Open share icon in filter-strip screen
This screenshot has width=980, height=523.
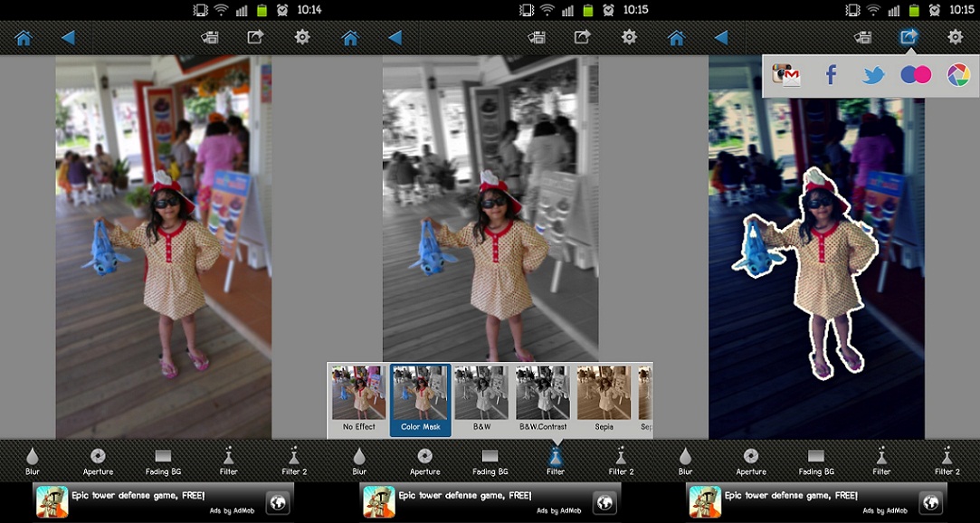click(x=582, y=37)
